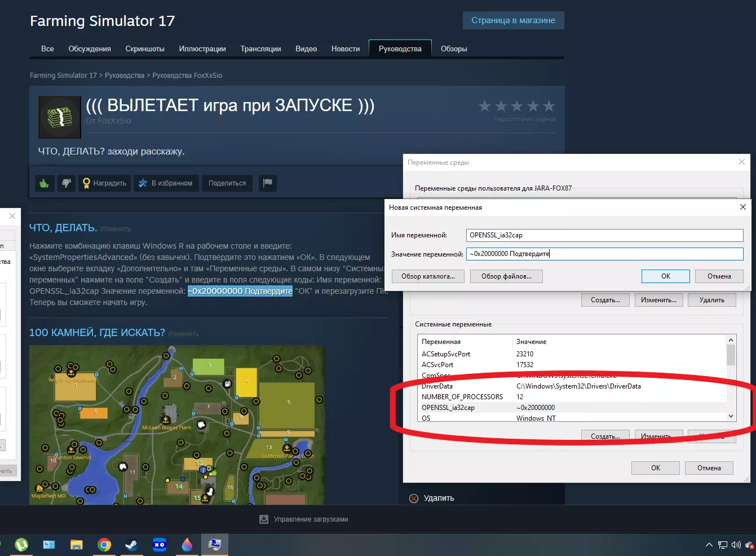Click Изменить next to 100 КАМНЕЙ heading

(183, 334)
